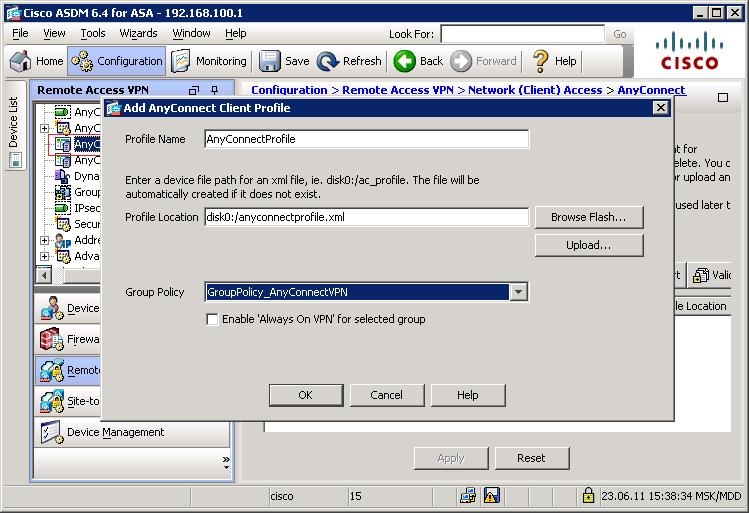The width and height of the screenshot is (749, 513).
Task: Click the 'cisco' user status entry
Action: (x=282, y=496)
